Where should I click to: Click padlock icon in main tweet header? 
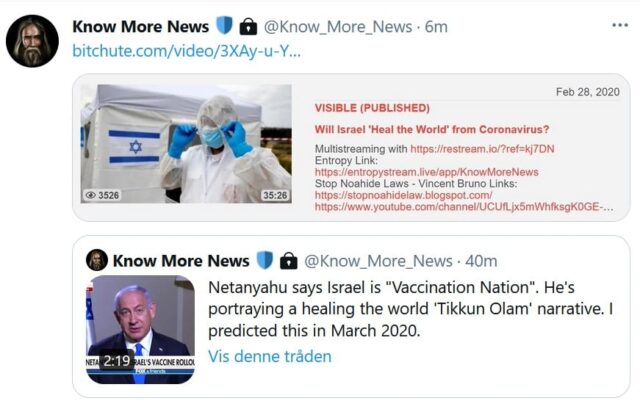[x=248, y=27]
